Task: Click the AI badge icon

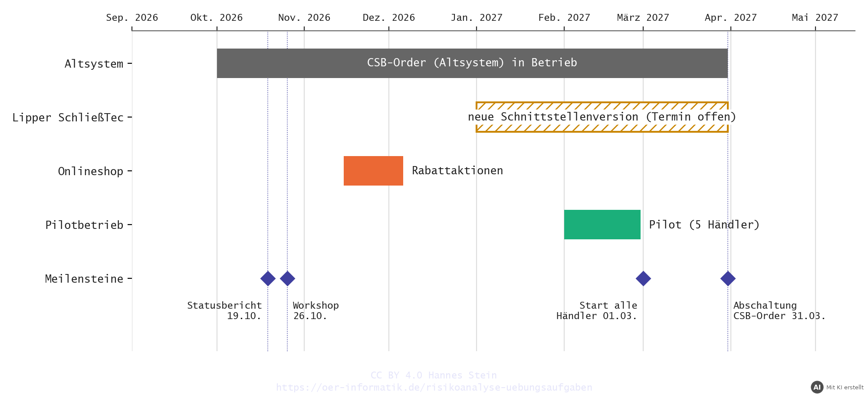Action: [817, 387]
